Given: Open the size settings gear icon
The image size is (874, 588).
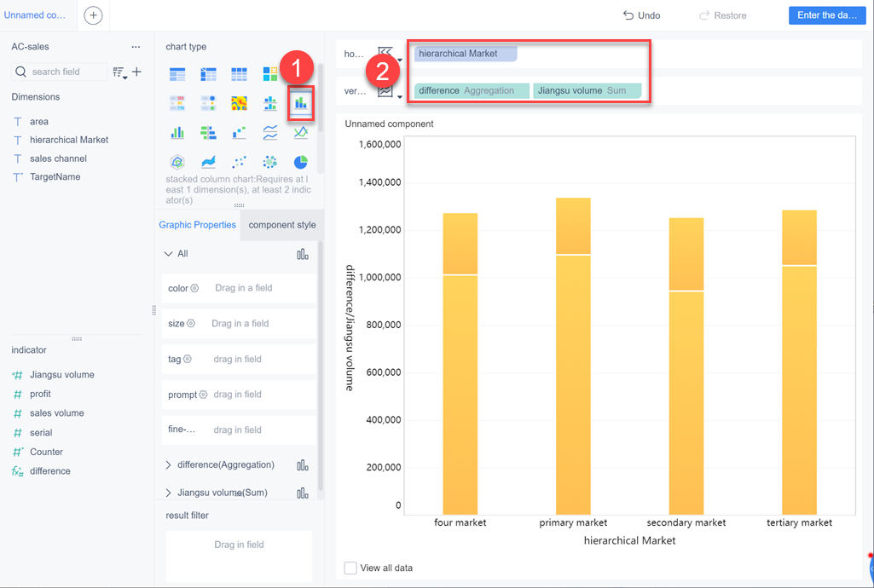Looking at the screenshot, I should tap(191, 324).
